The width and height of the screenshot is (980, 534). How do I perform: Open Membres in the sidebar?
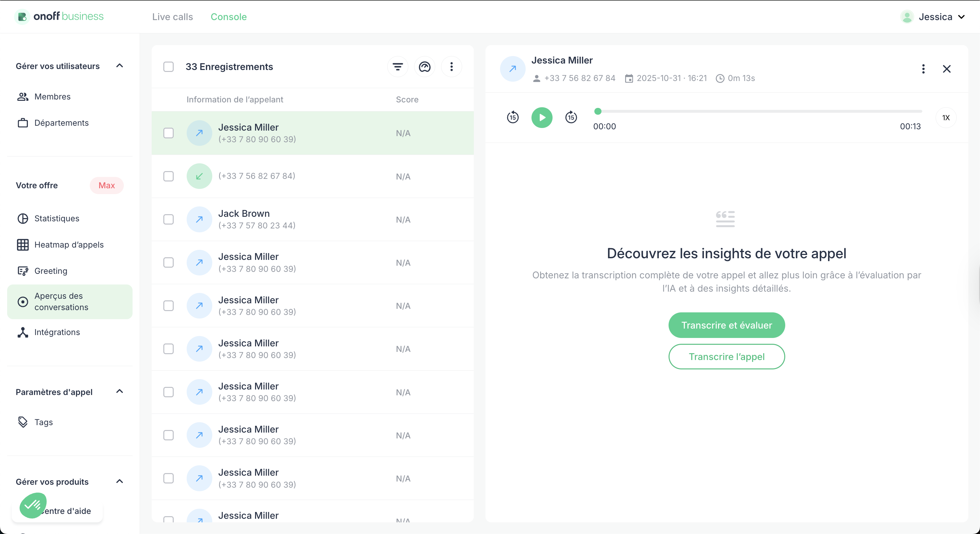pyautogui.click(x=70, y=97)
